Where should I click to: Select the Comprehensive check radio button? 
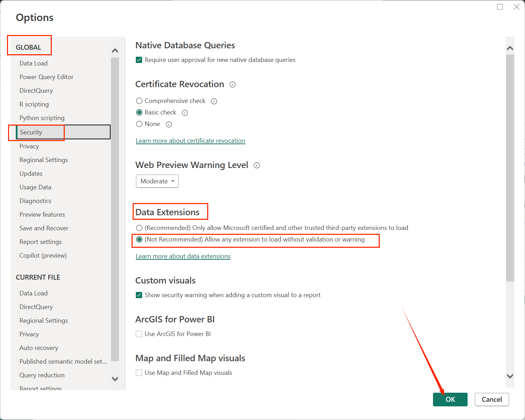click(139, 101)
